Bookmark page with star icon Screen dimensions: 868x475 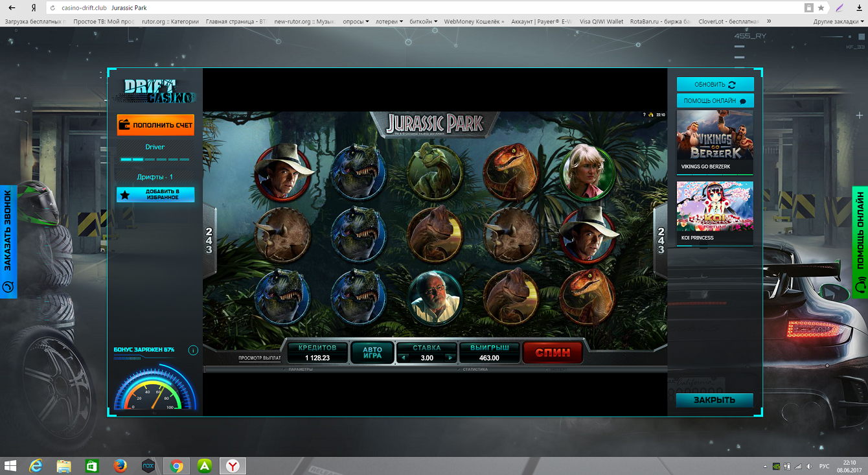coord(821,8)
